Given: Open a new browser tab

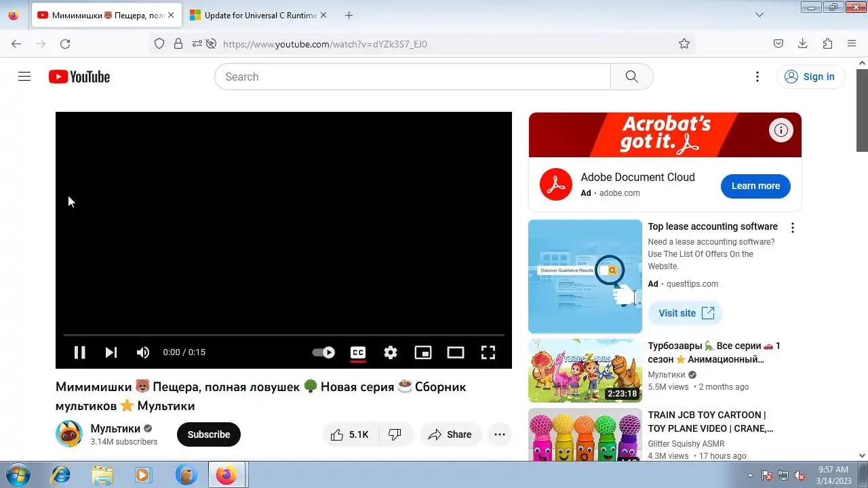Looking at the screenshot, I should [x=349, y=15].
